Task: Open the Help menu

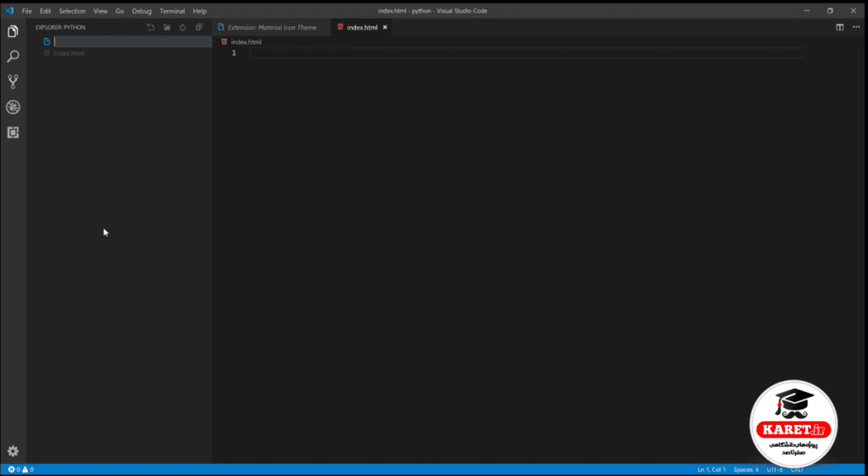Action: pos(199,11)
